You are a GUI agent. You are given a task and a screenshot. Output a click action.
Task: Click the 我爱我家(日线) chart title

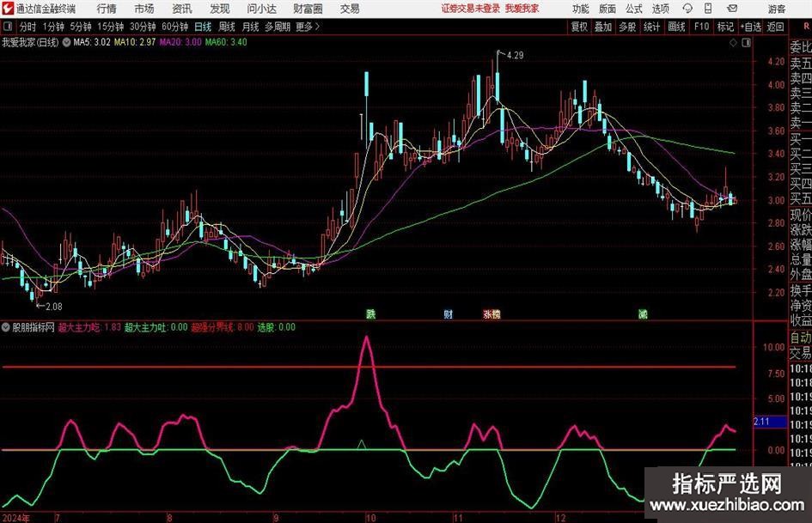30,42
